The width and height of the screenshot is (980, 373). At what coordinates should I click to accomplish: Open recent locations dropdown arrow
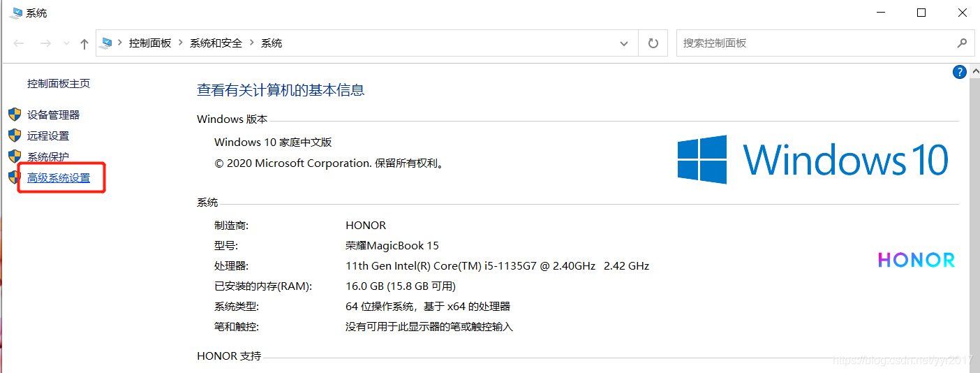(x=67, y=43)
